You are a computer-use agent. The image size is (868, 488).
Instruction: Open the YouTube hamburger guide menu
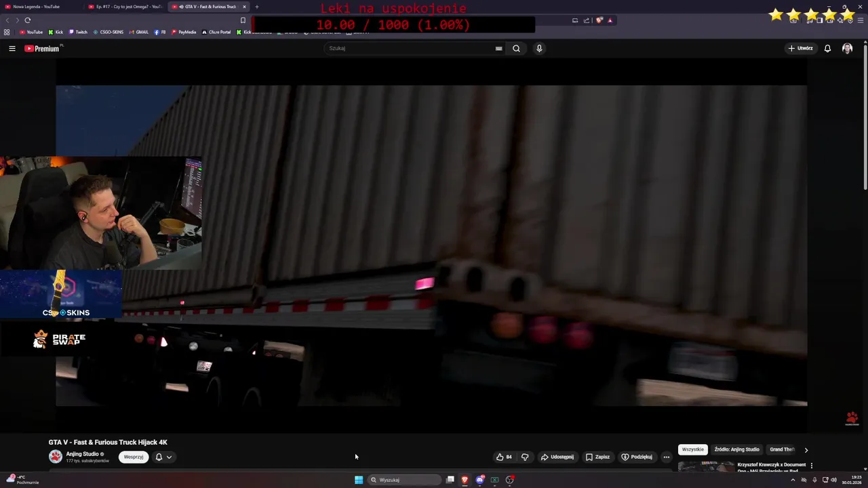(x=12, y=48)
